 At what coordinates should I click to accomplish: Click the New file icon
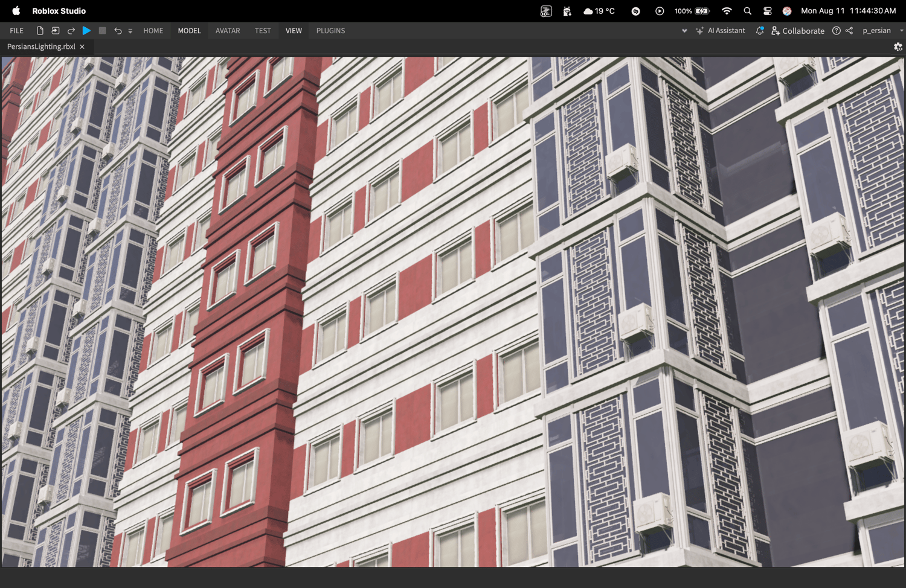point(40,31)
